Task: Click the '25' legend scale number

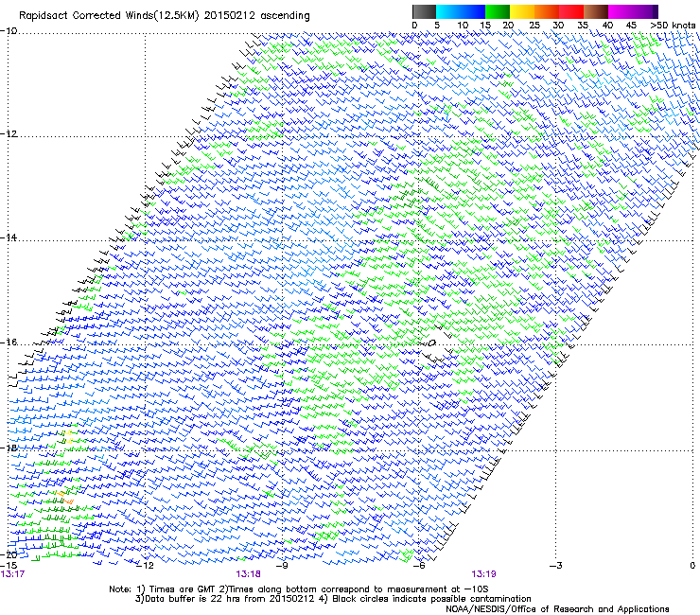Action: 534,26
